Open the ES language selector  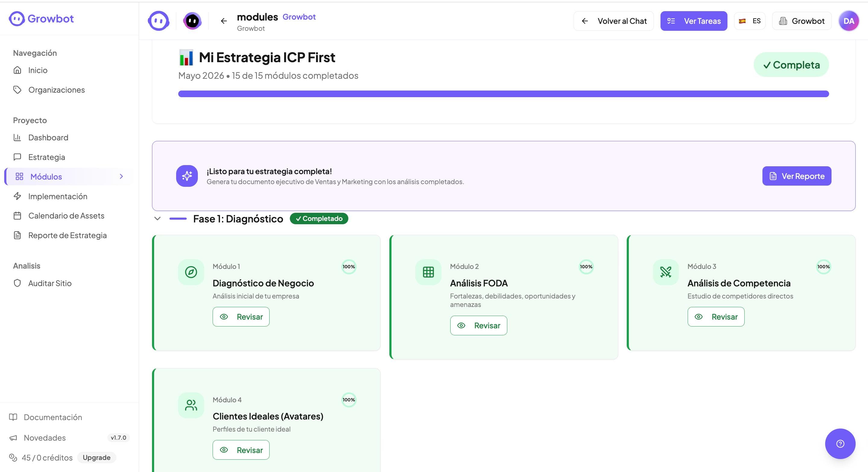[x=750, y=21]
